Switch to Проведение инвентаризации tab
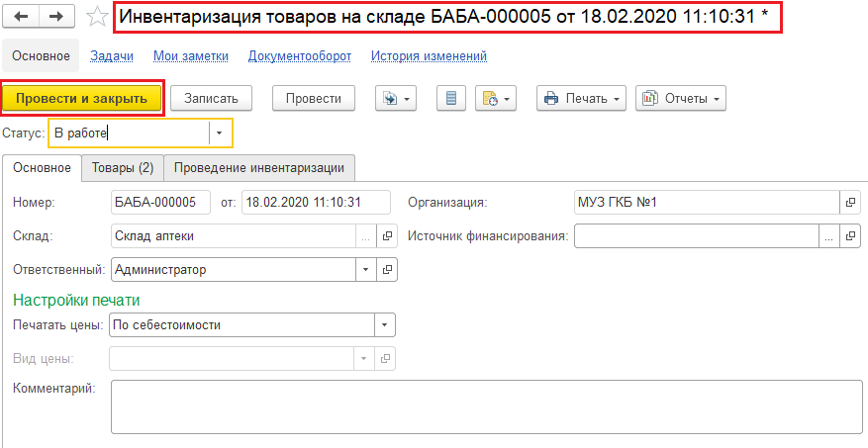 coord(259,168)
